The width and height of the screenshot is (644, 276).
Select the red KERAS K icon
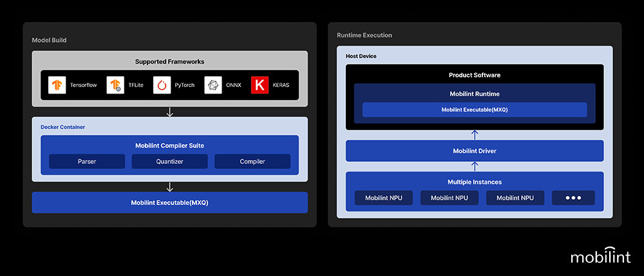pos(260,85)
